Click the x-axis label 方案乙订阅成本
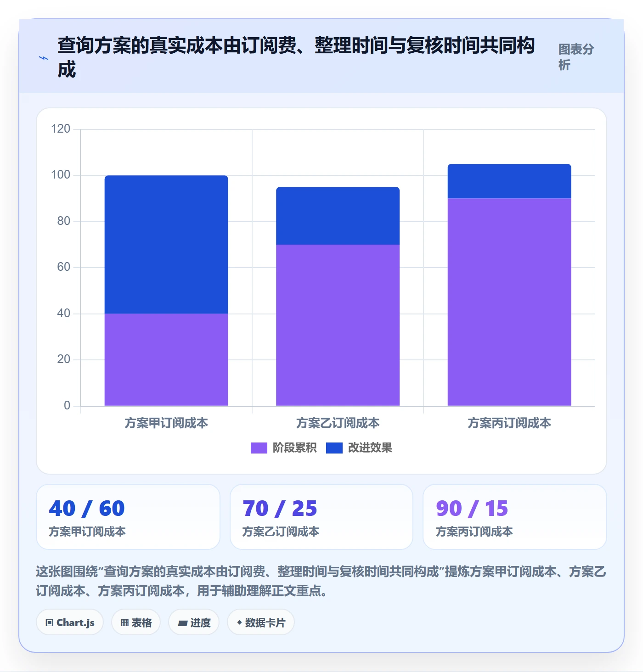The height and width of the screenshot is (672, 643). [338, 423]
